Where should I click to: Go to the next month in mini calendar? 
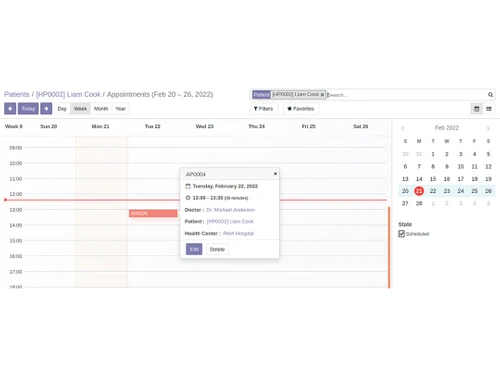tap(488, 128)
